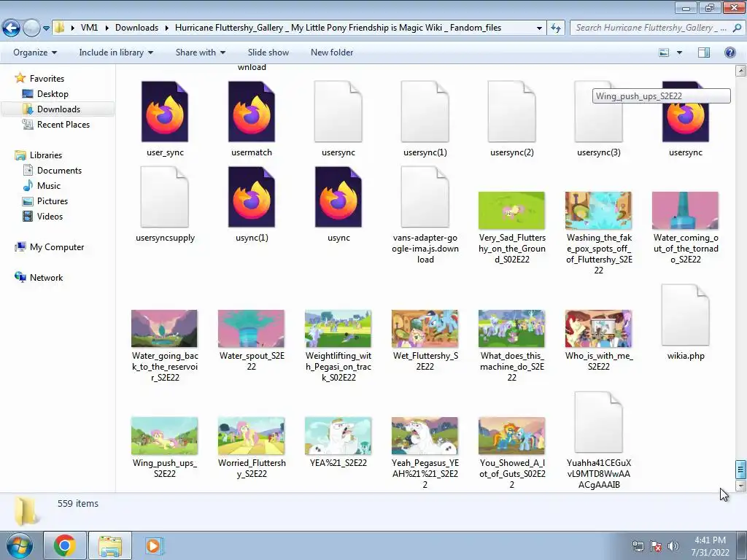Open the Music library
Viewport: 747px width, 560px height.
[49, 186]
